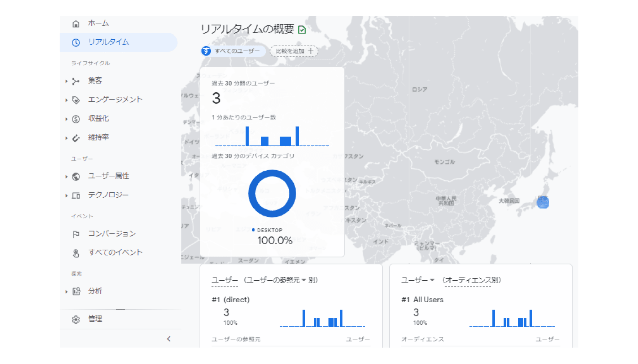
Task: Click the plus icon in 比較を追加
Action: click(311, 51)
